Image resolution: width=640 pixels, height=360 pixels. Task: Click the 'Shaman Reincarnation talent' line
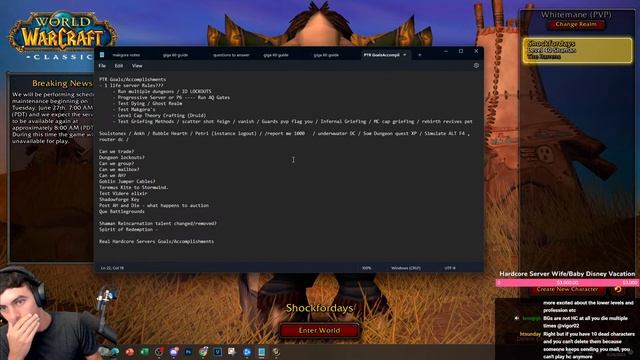(x=158, y=223)
